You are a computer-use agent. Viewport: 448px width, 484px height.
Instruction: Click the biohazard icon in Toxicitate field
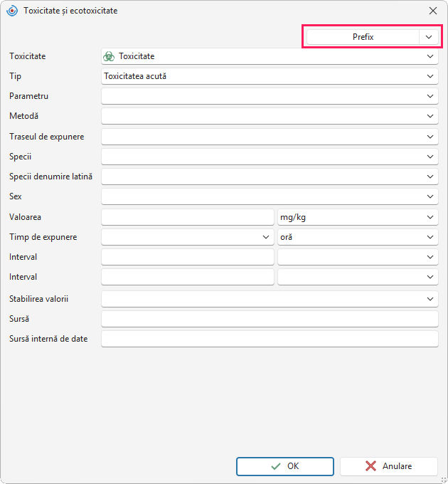pyautogui.click(x=109, y=56)
